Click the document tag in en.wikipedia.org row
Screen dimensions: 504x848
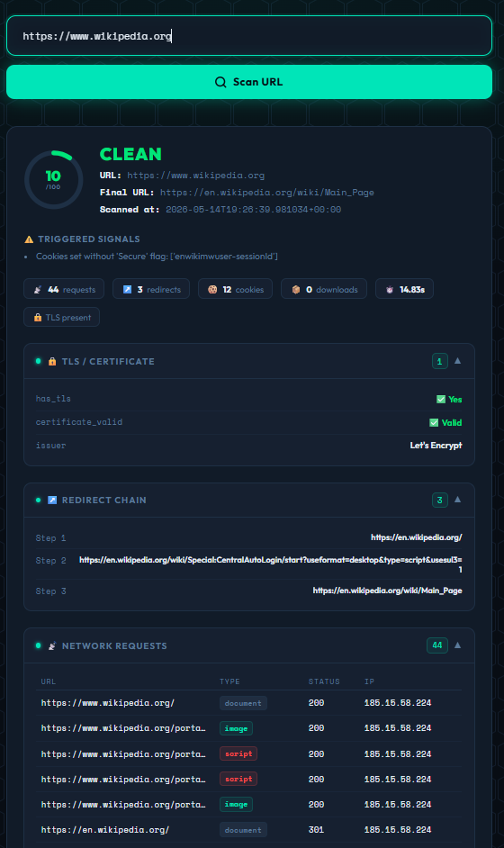(x=243, y=830)
